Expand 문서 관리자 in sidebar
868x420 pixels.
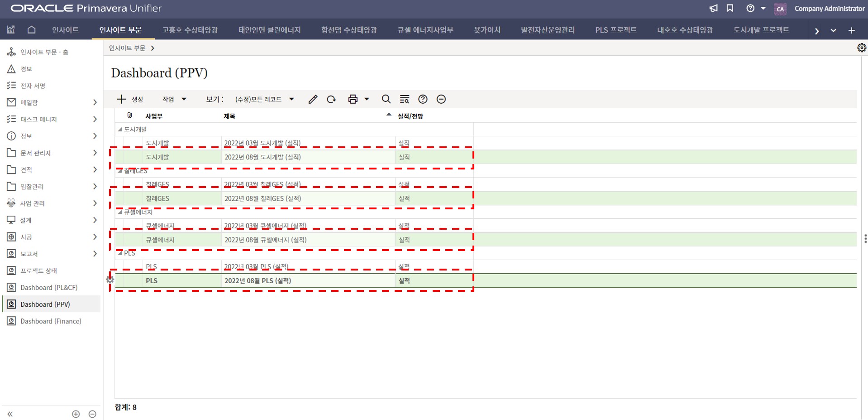95,153
